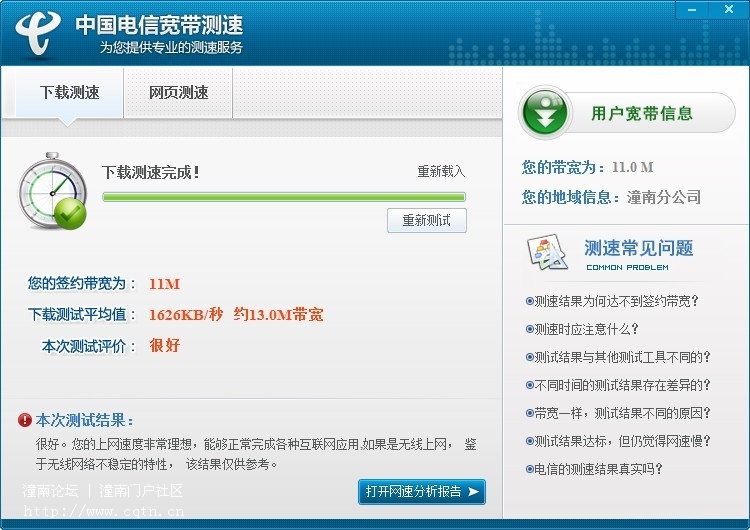
Task: Click the China Telecom logo icon
Action: point(38,33)
